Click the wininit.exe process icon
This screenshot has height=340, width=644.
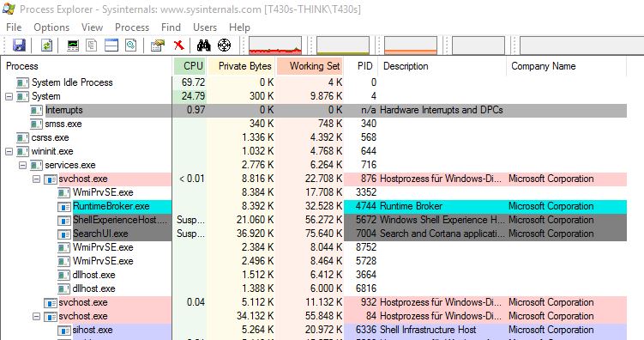(22, 151)
